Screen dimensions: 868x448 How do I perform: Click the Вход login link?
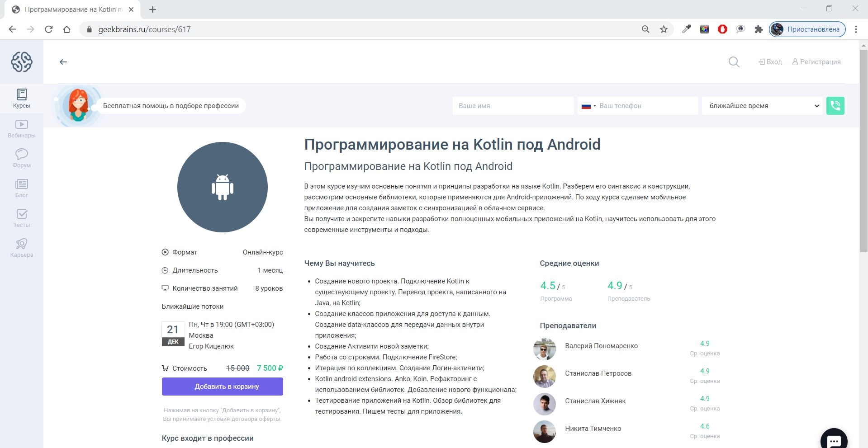click(770, 62)
